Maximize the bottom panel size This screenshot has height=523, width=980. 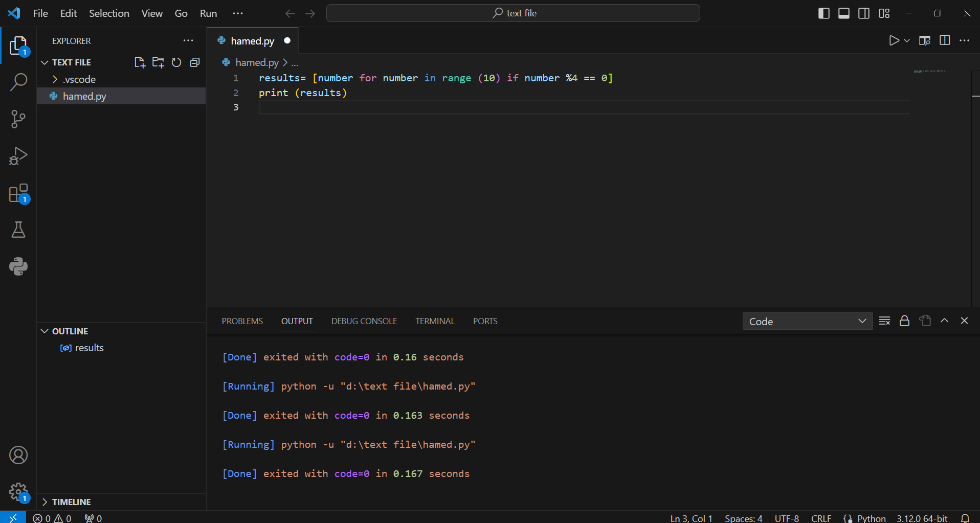coord(945,321)
